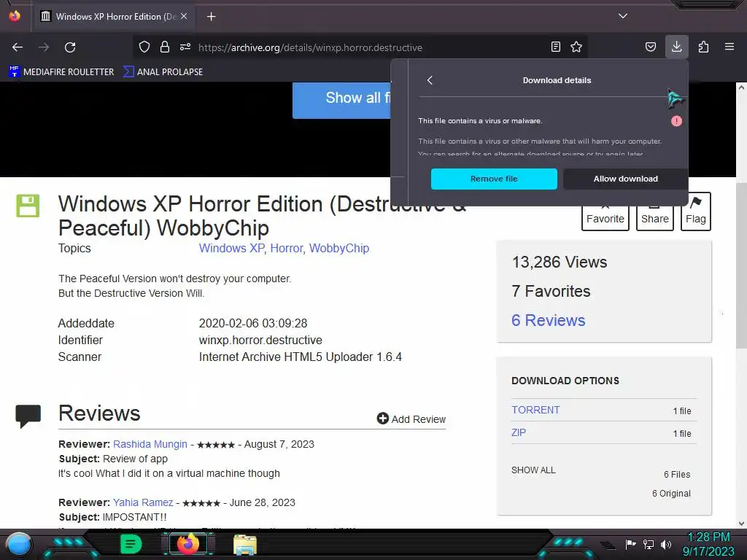Viewport: 747px width, 560px height.
Task: Open volume speaker tray icon
Action: click(666, 544)
